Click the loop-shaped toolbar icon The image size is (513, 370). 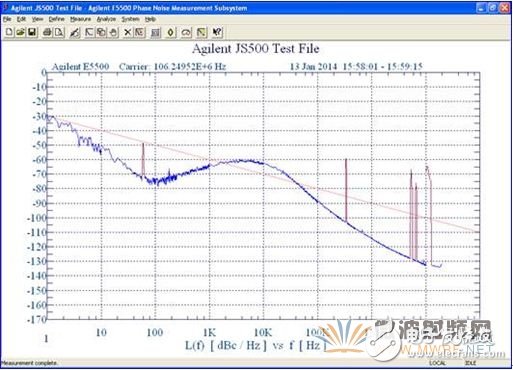186,32
